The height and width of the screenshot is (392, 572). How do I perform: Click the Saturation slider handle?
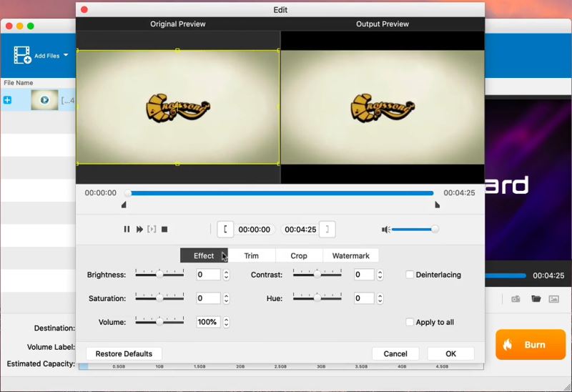coord(159,298)
